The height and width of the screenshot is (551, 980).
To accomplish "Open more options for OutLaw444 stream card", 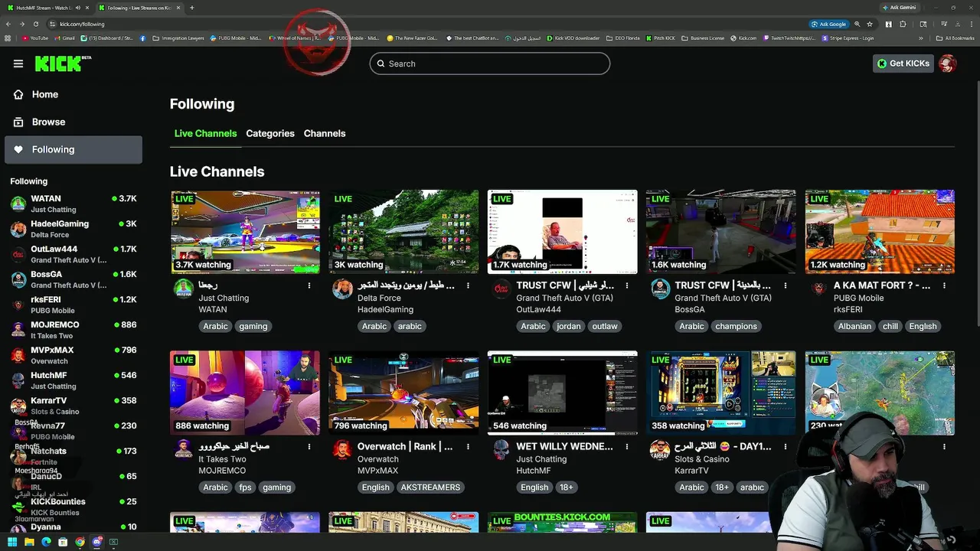I will [x=626, y=285].
